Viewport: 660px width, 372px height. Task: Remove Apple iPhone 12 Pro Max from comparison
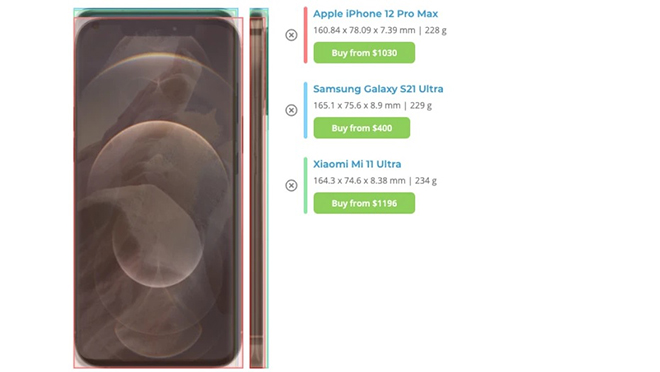pos(291,35)
